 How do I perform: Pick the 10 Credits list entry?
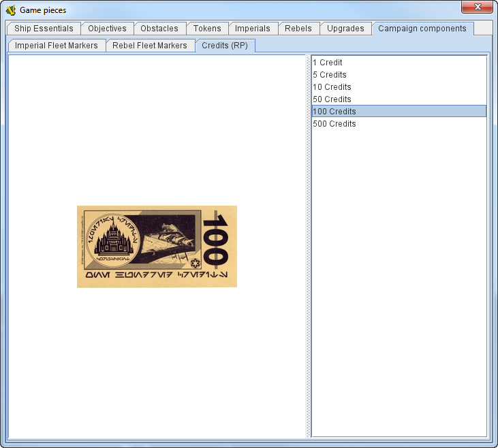(x=332, y=87)
